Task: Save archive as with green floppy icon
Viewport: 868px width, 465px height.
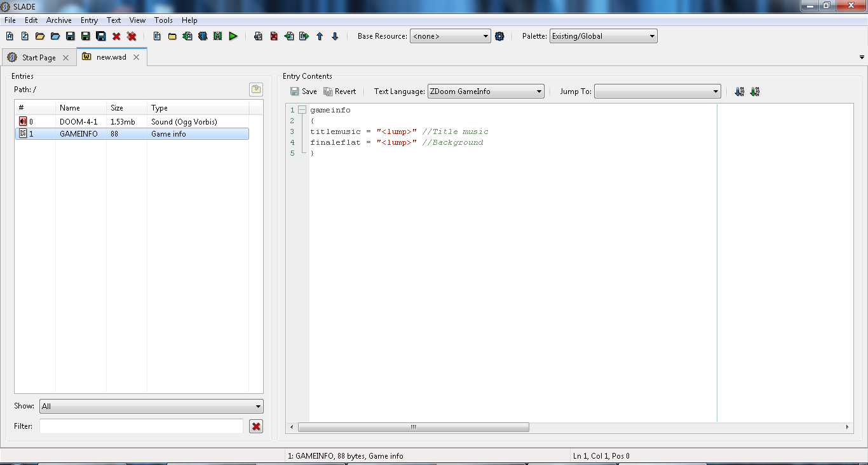Action: [x=86, y=36]
